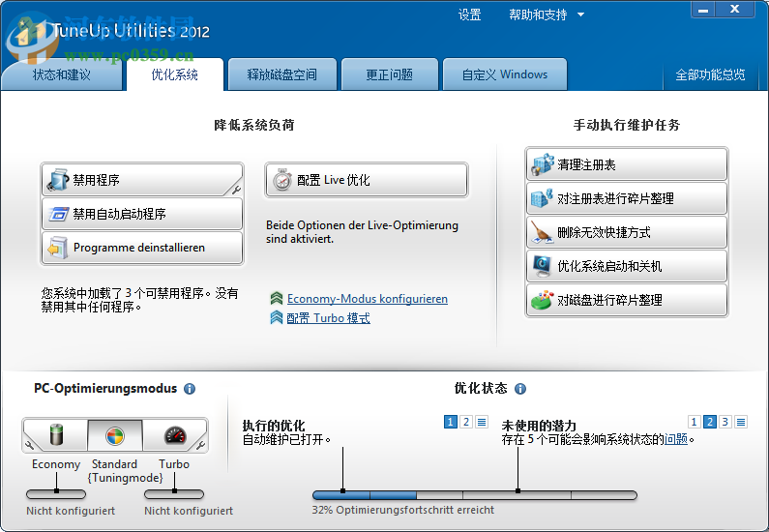This screenshot has height=532, width=769.
Task: Open 优化系统启动和关机
Action: click(626, 266)
